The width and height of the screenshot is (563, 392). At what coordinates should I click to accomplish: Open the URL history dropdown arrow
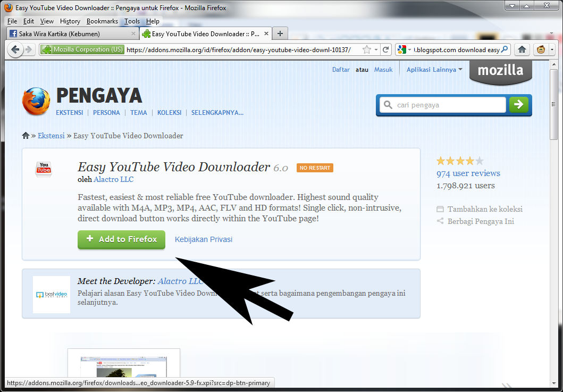(376, 49)
